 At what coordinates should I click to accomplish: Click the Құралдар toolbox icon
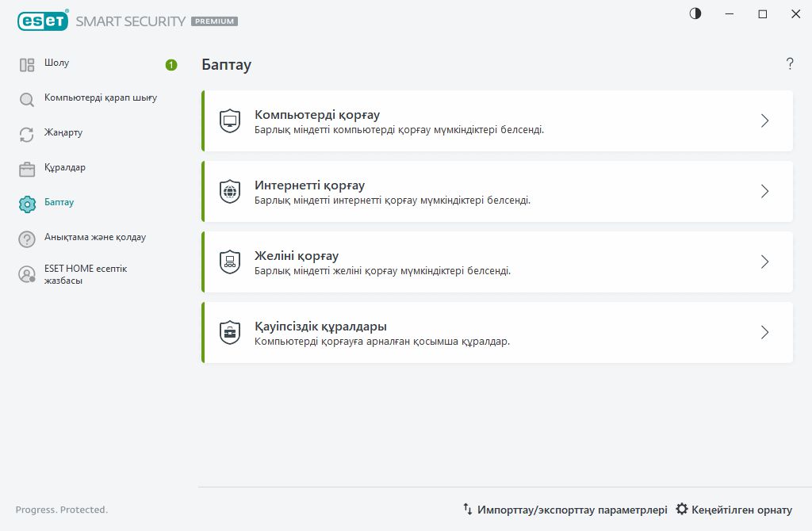pos(27,170)
